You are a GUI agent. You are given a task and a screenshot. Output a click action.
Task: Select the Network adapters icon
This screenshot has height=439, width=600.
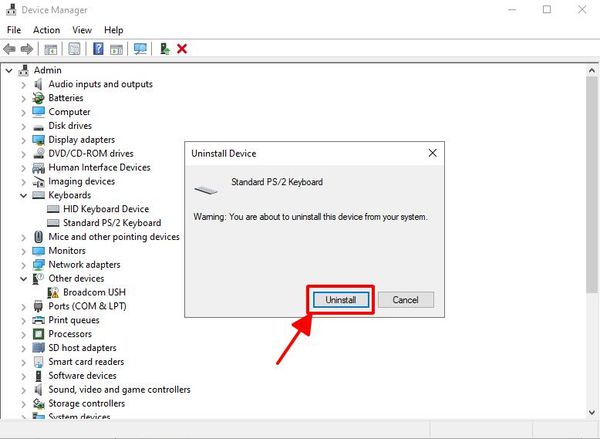pos(39,265)
